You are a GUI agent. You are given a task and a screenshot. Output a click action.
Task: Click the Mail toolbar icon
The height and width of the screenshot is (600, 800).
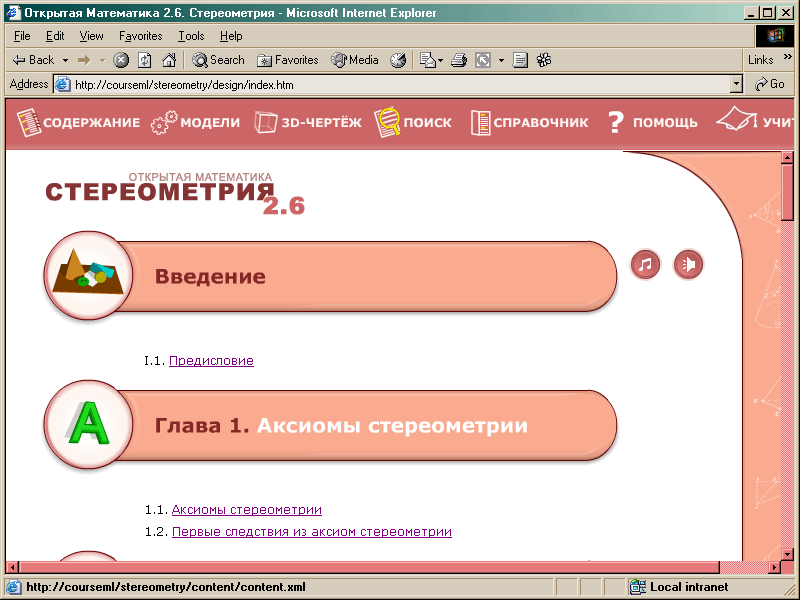427,60
